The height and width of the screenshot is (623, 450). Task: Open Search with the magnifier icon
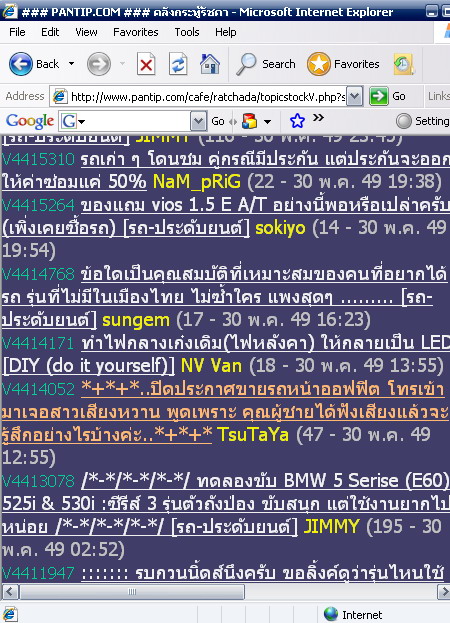coord(246,64)
